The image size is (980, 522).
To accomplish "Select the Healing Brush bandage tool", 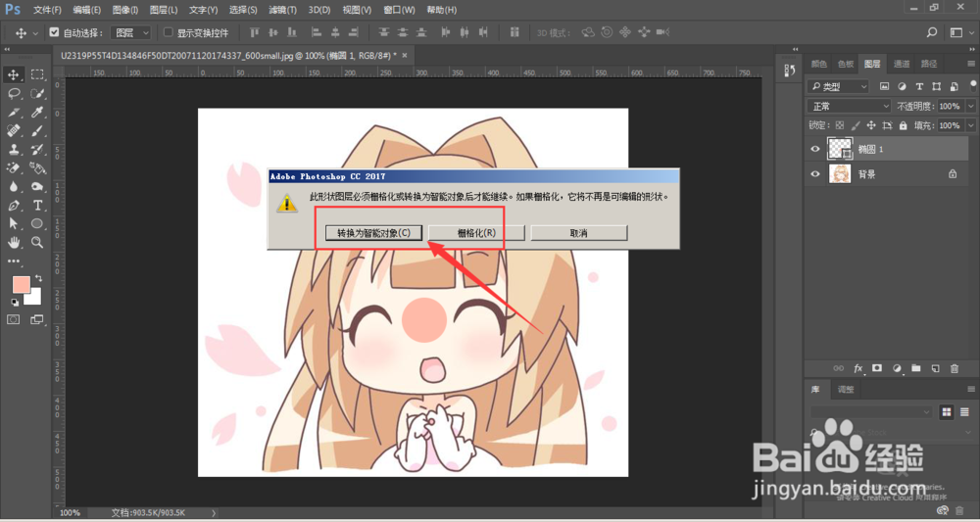I will tap(13, 131).
